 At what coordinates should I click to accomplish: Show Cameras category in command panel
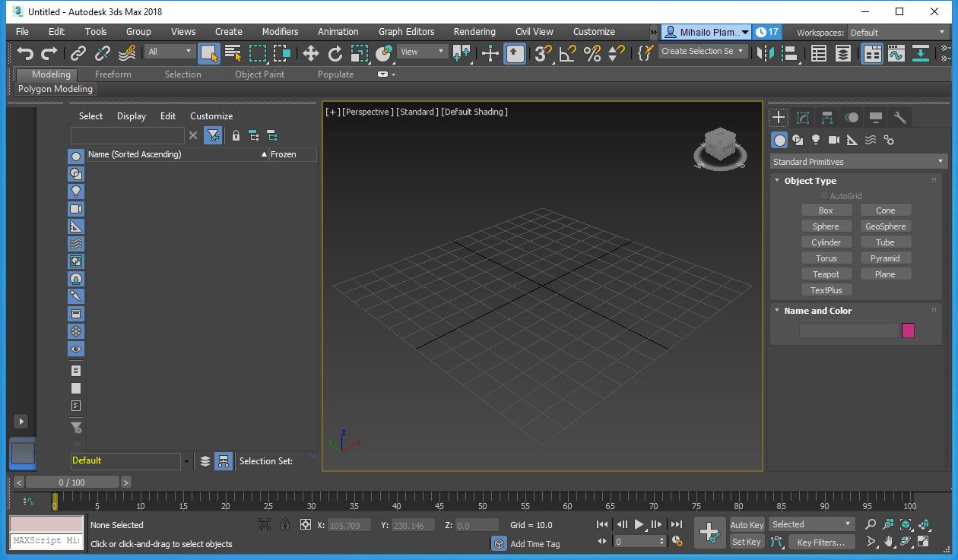coord(834,140)
